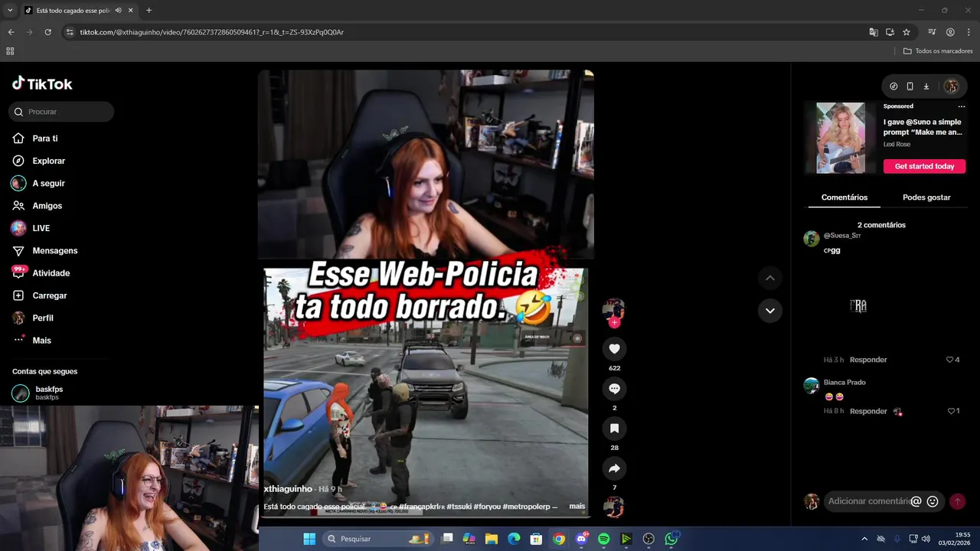The height and width of the screenshot is (551, 980).
Task: Open the Para ti feed
Action: [x=44, y=139]
